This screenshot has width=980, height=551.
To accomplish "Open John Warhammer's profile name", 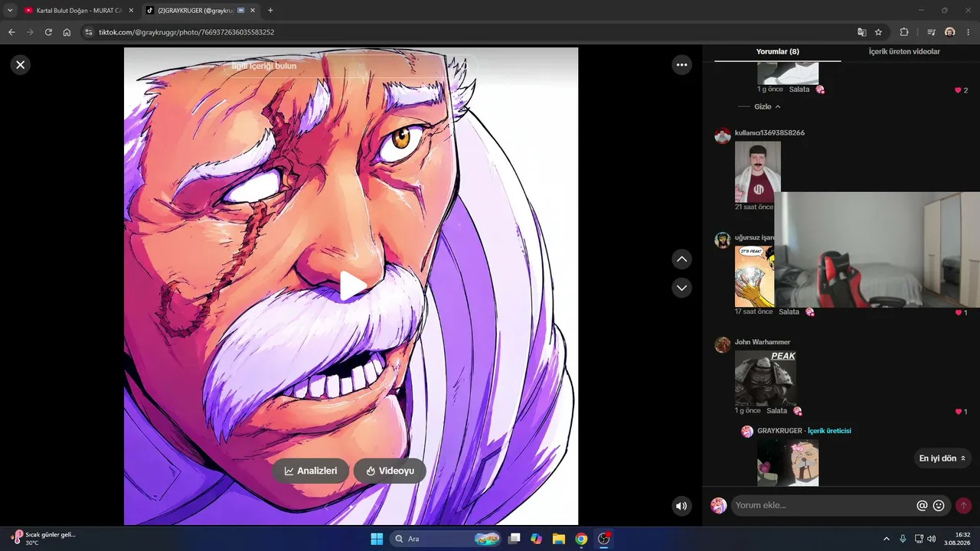I will 763,342.
